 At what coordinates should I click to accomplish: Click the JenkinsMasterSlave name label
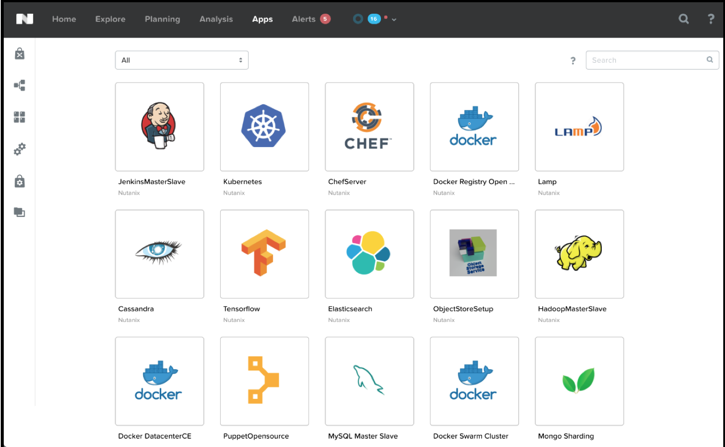tap(152, 182)
